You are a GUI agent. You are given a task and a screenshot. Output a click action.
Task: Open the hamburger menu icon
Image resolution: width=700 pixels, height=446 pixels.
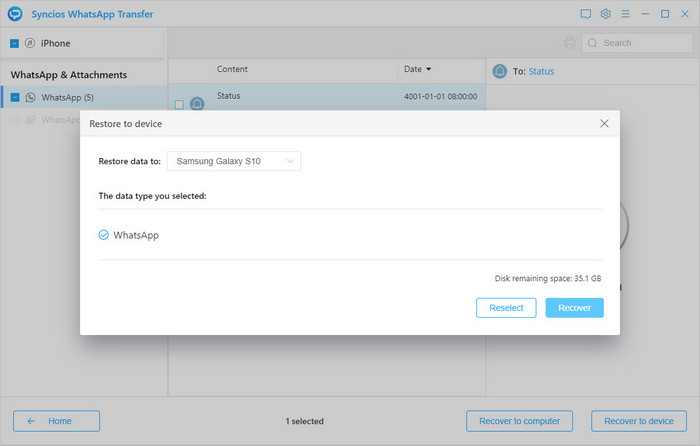[625, 14]
